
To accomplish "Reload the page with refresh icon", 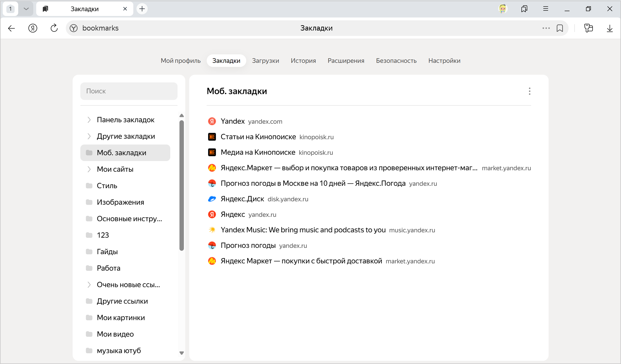I will (54, 28).
